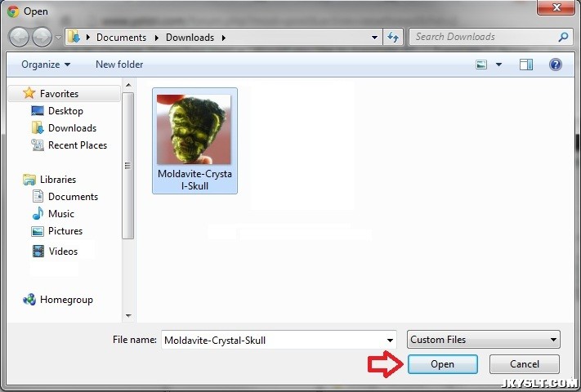Click the Open button

coord(442,364)
